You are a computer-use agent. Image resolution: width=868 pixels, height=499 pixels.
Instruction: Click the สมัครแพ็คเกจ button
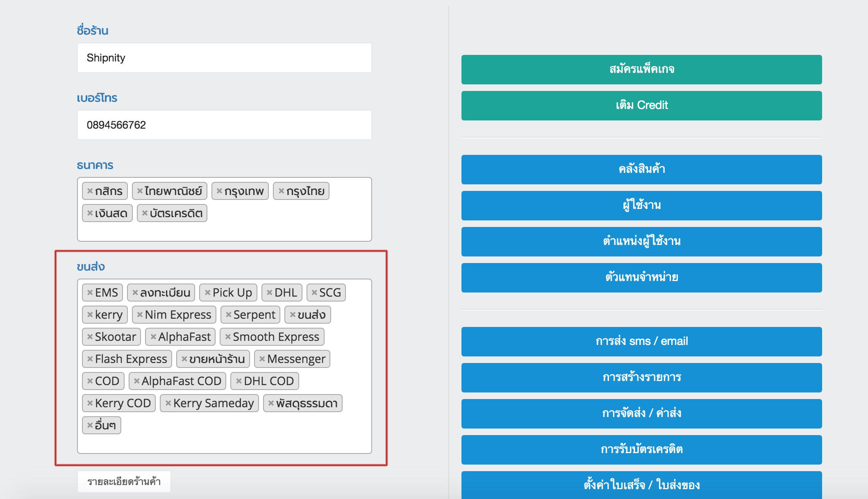(641, 69)
